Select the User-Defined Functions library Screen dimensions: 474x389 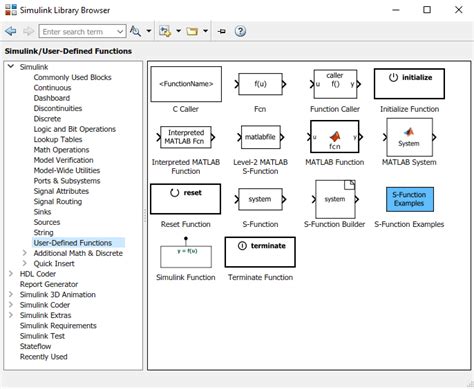(73, 243)
